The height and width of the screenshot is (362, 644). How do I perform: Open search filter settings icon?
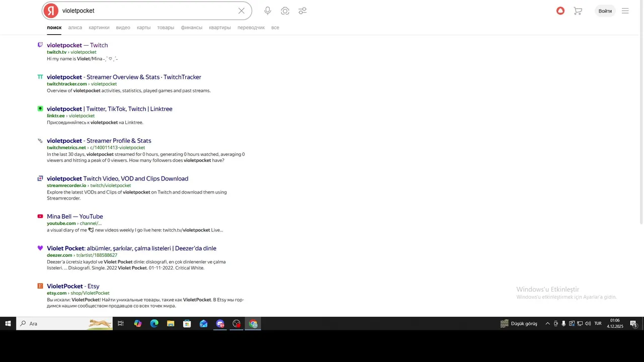click(302, 11)
